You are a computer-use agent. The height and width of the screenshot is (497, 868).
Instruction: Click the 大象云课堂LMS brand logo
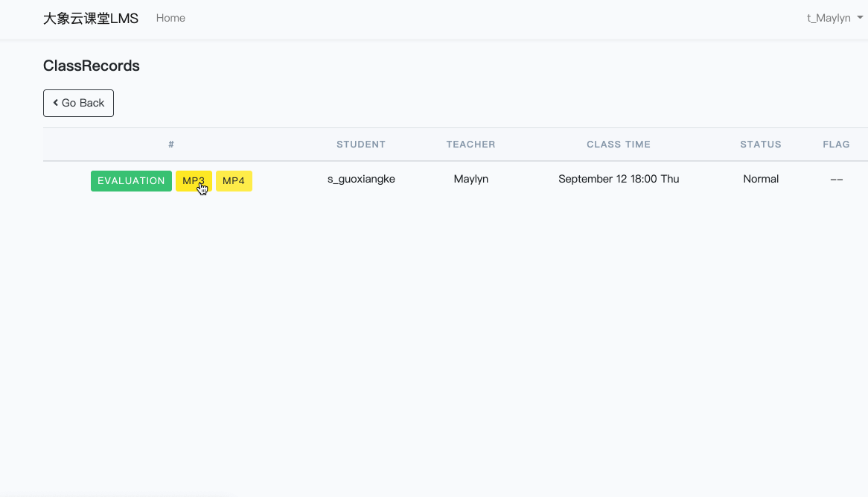coord(91,19)
